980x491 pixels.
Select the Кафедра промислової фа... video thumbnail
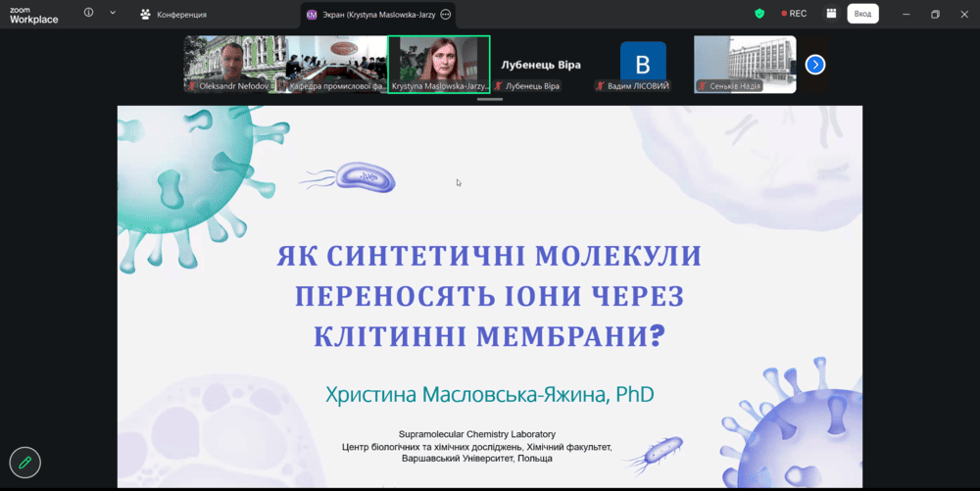click(x=337, y=65)
